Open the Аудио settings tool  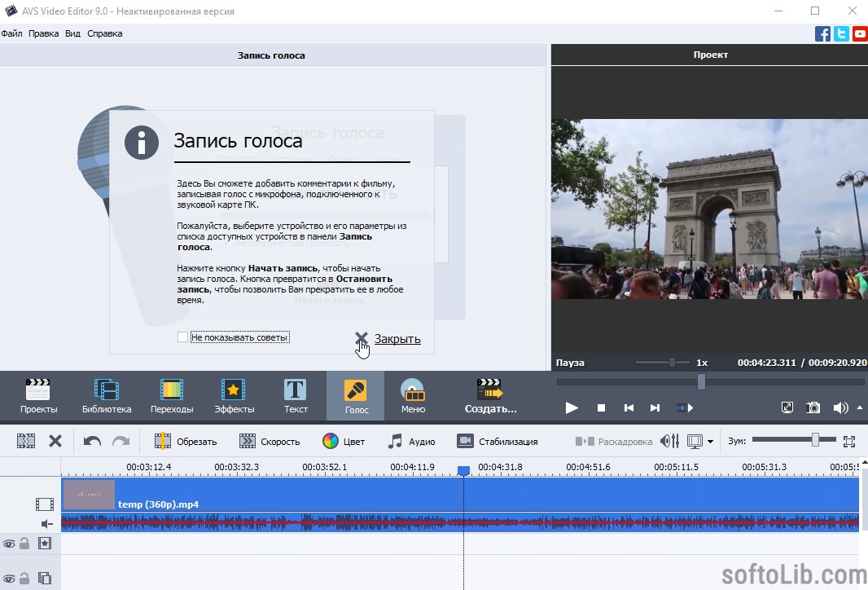pos(411,441)
